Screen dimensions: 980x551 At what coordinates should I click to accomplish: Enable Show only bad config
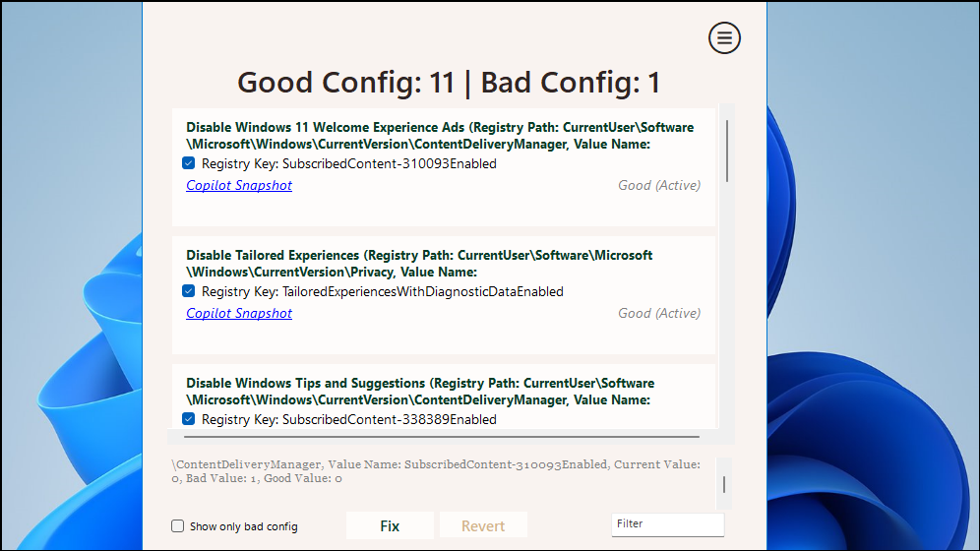click(x=177, y=526)
